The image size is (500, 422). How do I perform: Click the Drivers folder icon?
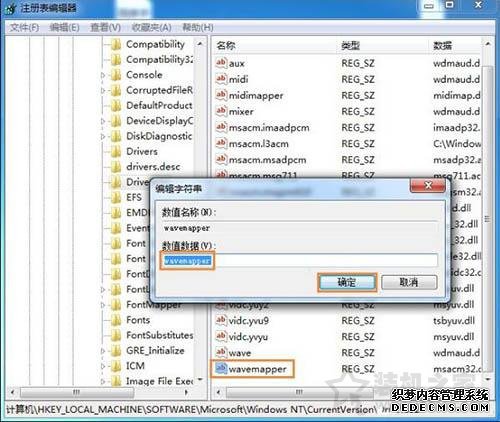coord(116,152)
